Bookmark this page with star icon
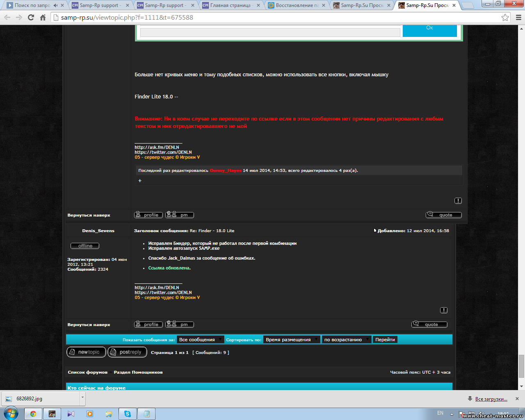The height and width of the screenshot is (420, 525). (505, 18)
